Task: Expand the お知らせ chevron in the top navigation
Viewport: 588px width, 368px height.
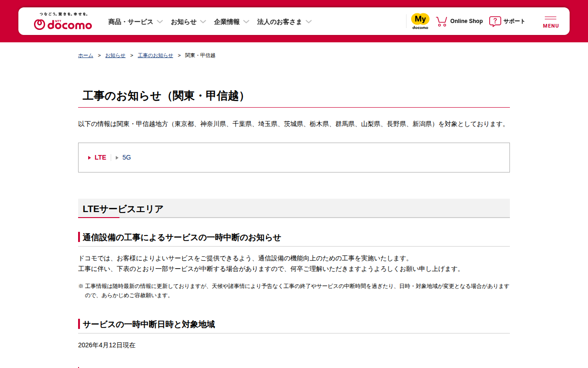Action: click(203, 22)
